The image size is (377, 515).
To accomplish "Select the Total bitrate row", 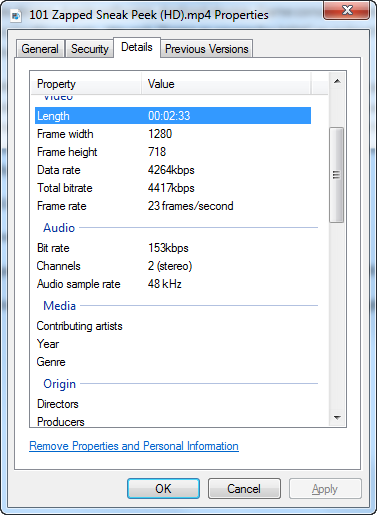I will point(173,188).
